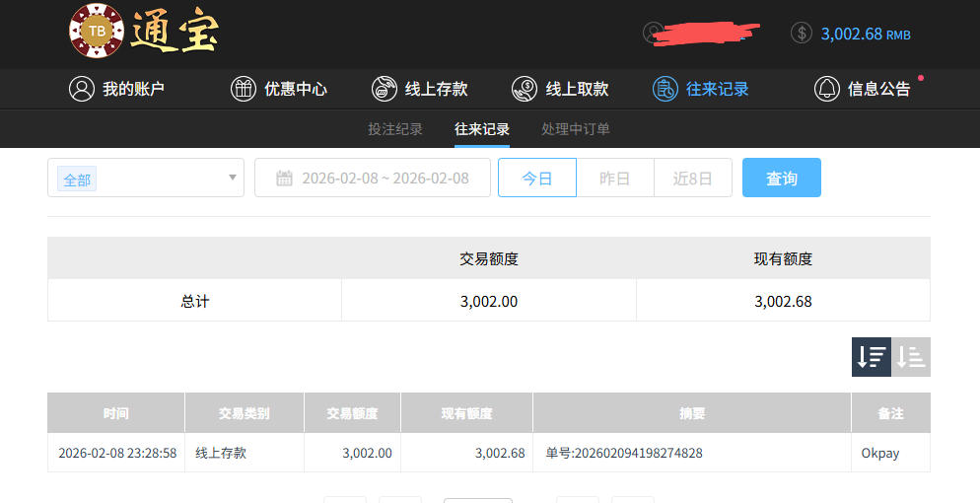Switch to the 投注纪录 tab
Viewport: 980px width, 503px height.
(395, 129)
